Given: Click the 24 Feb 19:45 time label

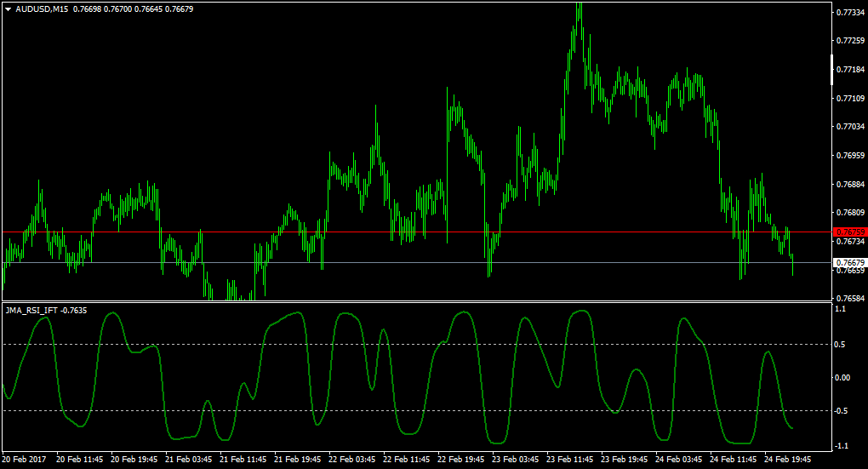Looking at the screenshot, I should (788, 459).
